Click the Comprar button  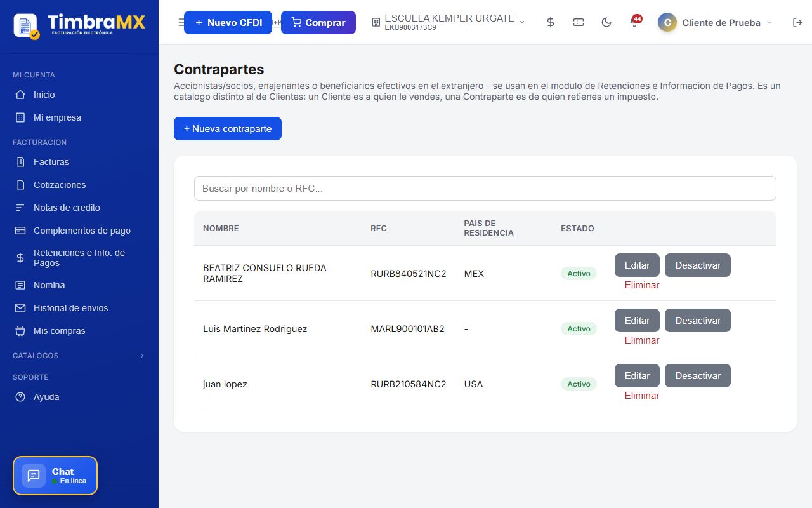click(318, 22)
